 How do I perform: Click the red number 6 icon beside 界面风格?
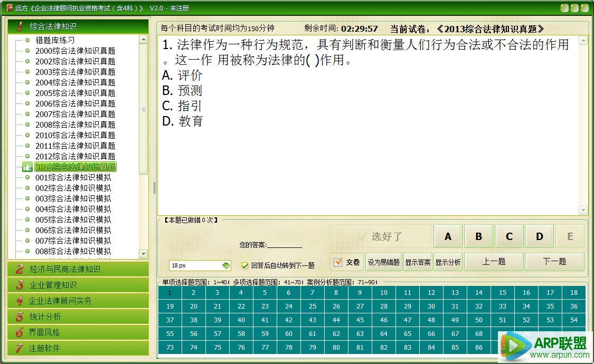(20, 332)
